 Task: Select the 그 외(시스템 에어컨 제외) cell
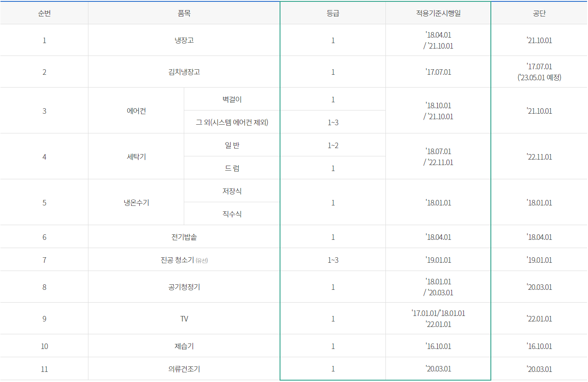tap(231, 122)
